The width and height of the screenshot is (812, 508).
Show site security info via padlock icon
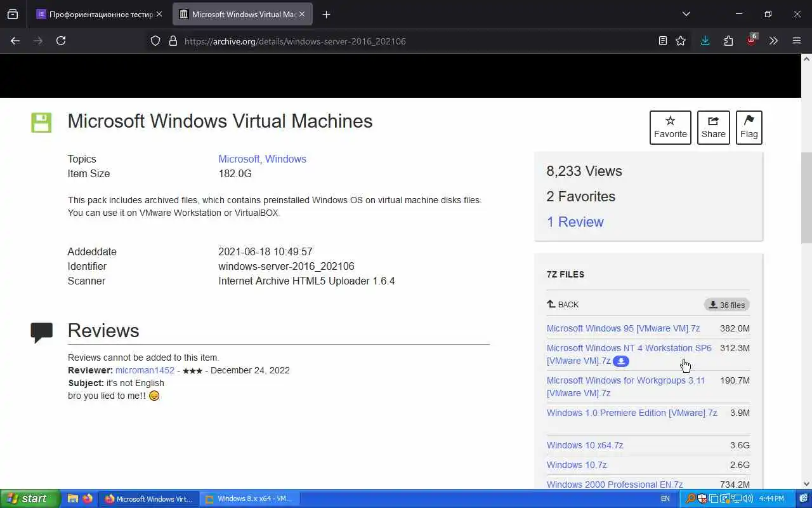coord(173,41)
